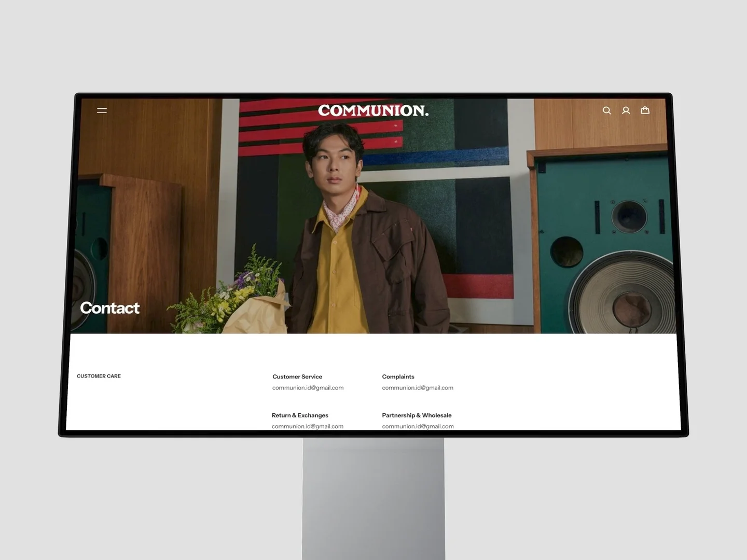The width and height of the screenshot is (747, 560).
Task: Select the Return & Exchanges email address
Action: pos(308,426)
